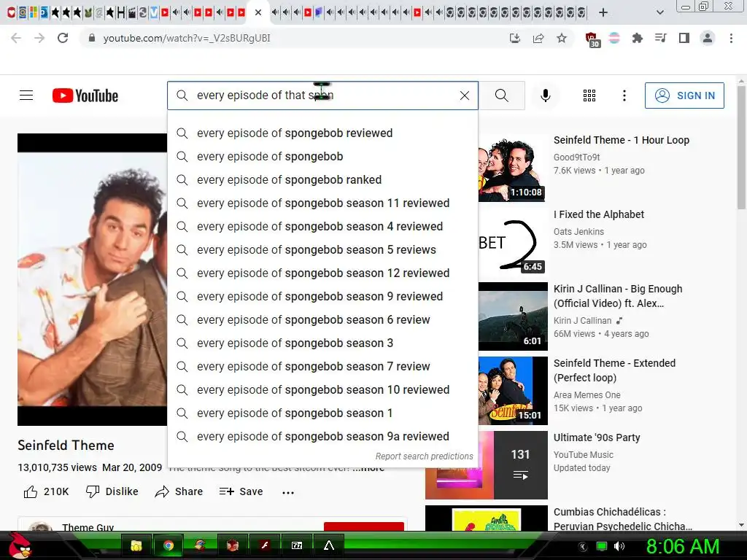This screenshot has height=560, width=747.
Task: Select suggestion 'every episode of spongebob reviewed'
Action: tap(322, 133)
